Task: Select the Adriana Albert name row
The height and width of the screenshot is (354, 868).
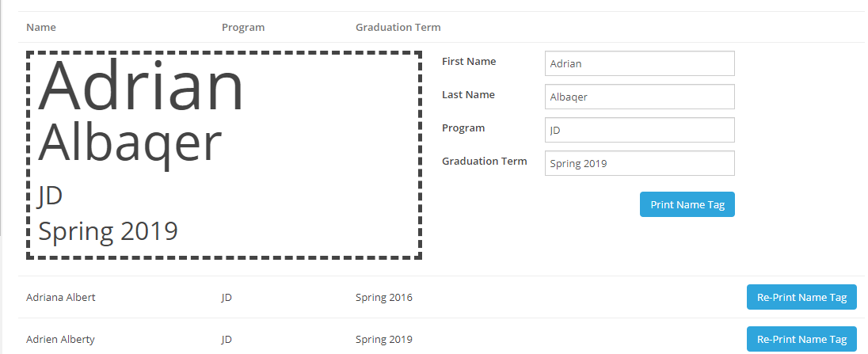Action: click(x=61, y=298)
